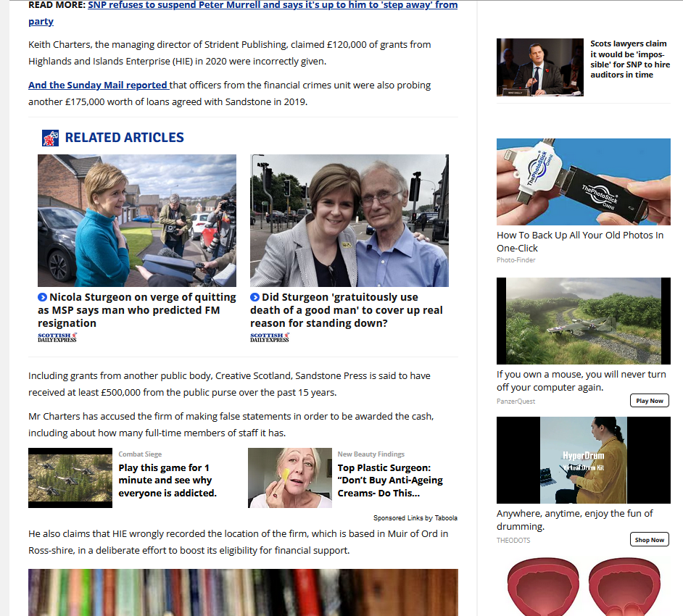Viewport: 683px width, 616px height.
Task: Open the red anatomical illustration ad image
Action: 583,586
